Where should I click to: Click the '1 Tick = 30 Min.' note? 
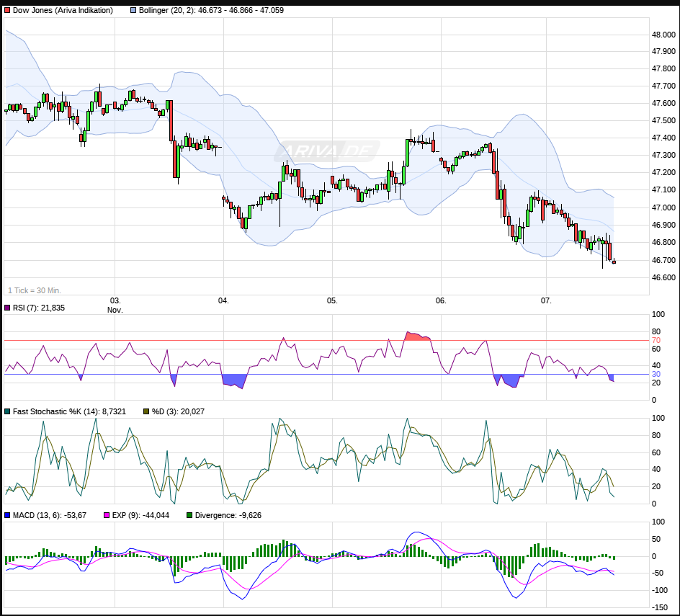click(x=35, y=290)
